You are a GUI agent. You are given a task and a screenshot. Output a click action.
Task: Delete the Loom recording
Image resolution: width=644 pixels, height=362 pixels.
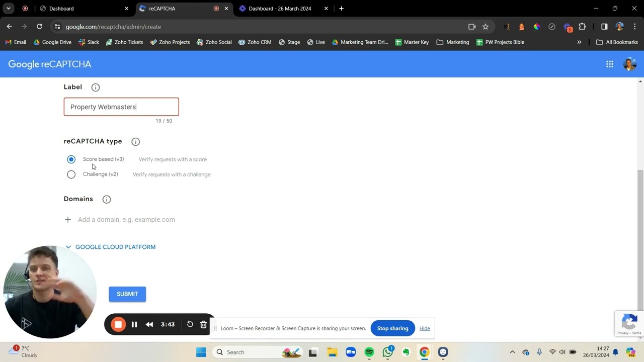click(203, 324)
